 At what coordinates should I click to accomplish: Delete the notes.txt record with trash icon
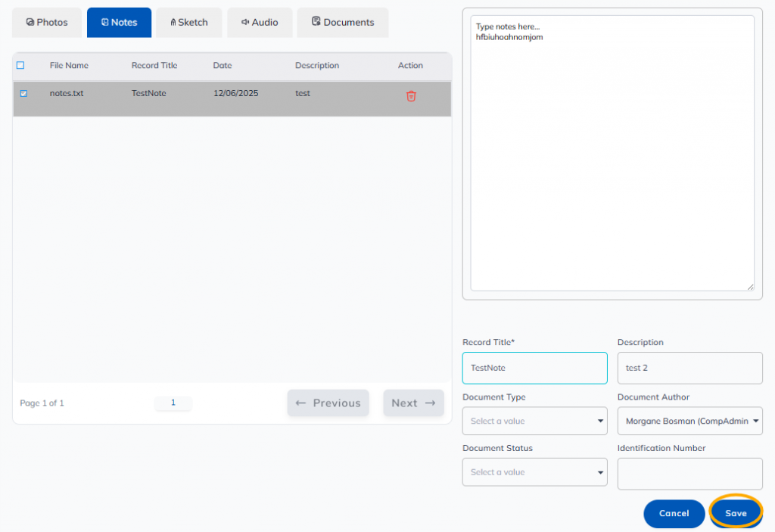(411, 96)
